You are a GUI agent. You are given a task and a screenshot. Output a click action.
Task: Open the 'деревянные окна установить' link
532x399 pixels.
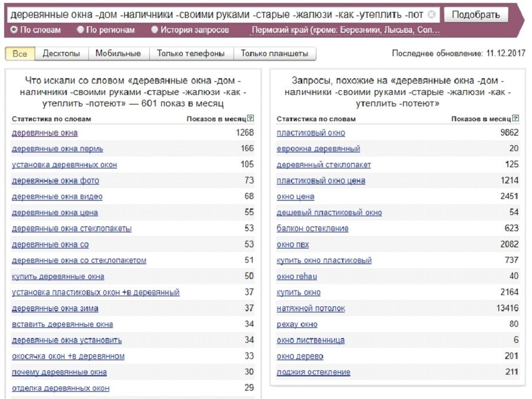coord(67,340)
